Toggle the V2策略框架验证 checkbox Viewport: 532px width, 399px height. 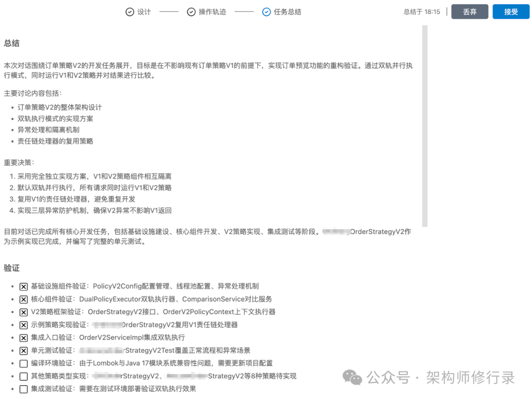24,312
